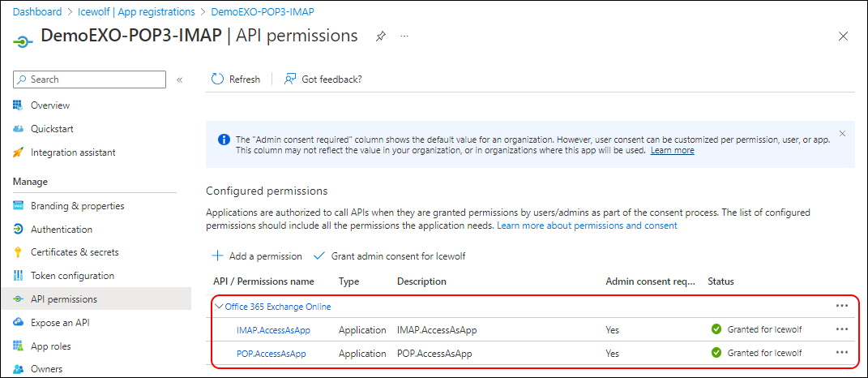The width and height of the screenshot is (868, 378).
Task: Click the checkmark icon of Grant admin consent
Action: 319,256
